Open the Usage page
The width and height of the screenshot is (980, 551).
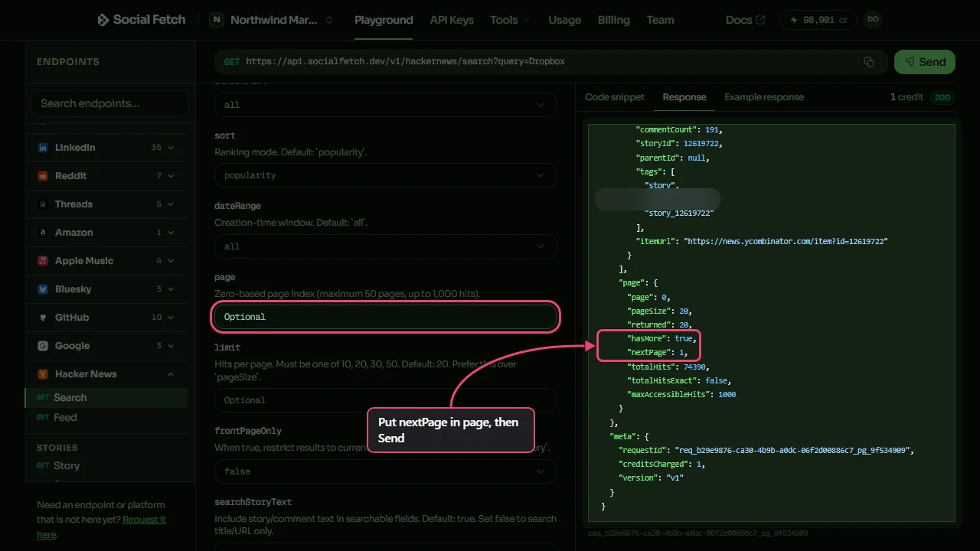click(564, 20)
